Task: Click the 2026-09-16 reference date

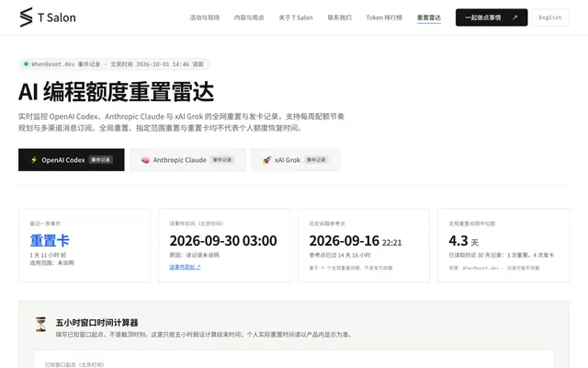Action: point(344,241)
